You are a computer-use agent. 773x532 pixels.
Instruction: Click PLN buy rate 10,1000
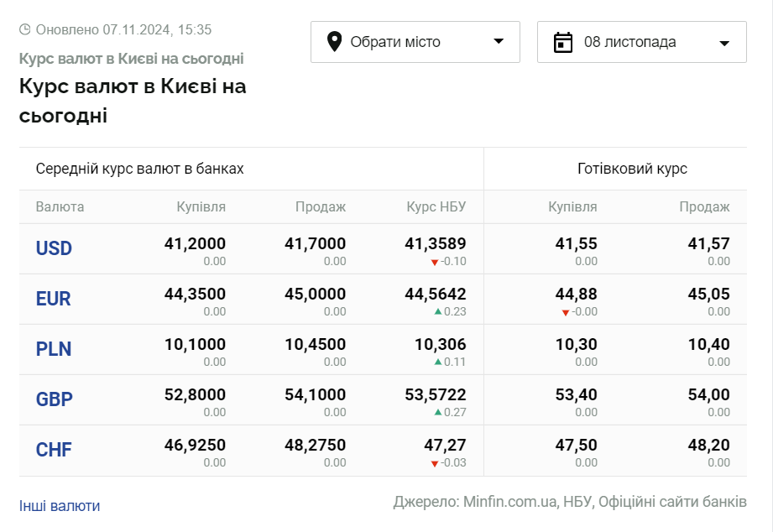pyautogui.click(x=195, y=344)
